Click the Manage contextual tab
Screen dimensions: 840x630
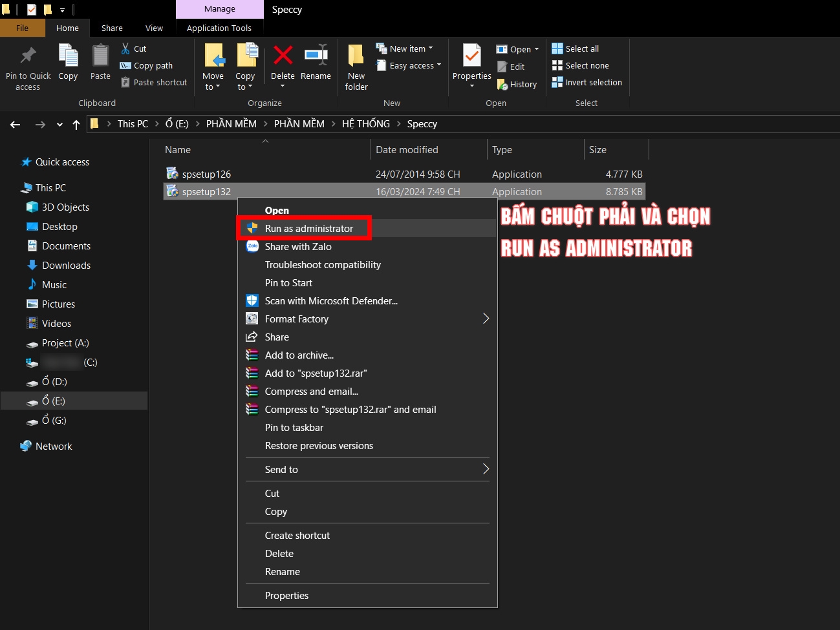(220, 9)
